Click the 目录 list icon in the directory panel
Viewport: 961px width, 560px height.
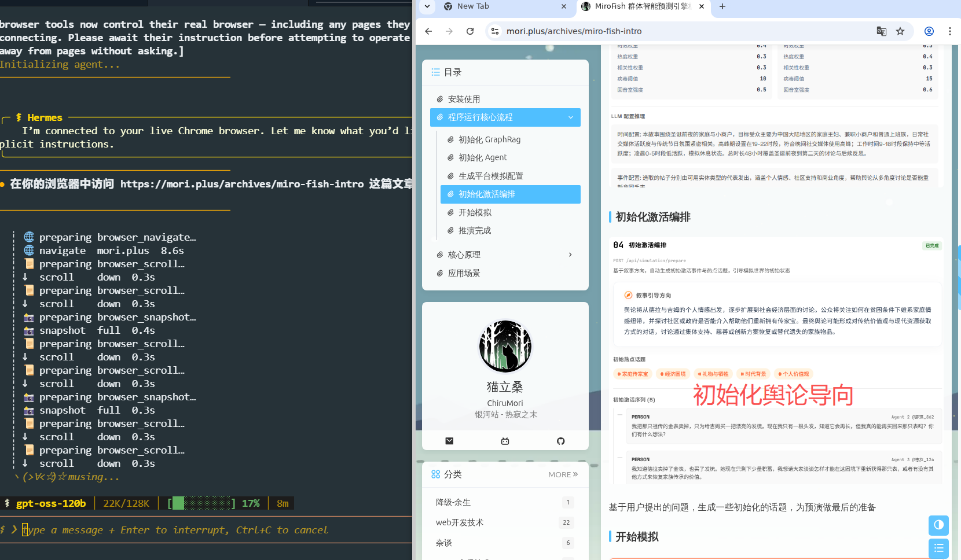[436, 72]
